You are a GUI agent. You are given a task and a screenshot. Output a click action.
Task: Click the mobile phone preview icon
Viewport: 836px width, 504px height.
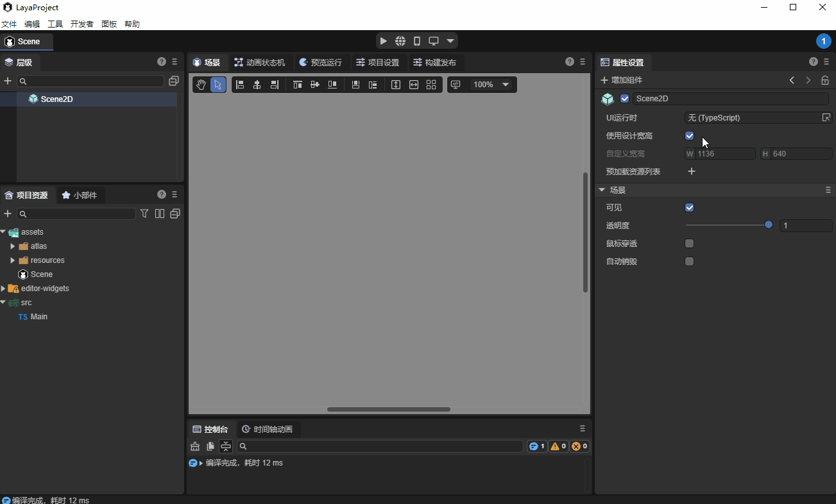(417, 41)
